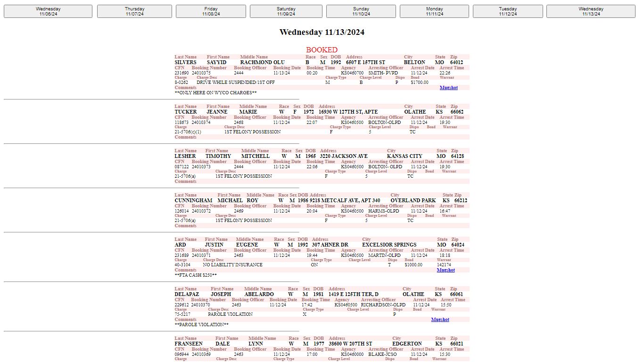Select zip code 64012
This screenshot has height=362, width=644.
tap(456, 62)
